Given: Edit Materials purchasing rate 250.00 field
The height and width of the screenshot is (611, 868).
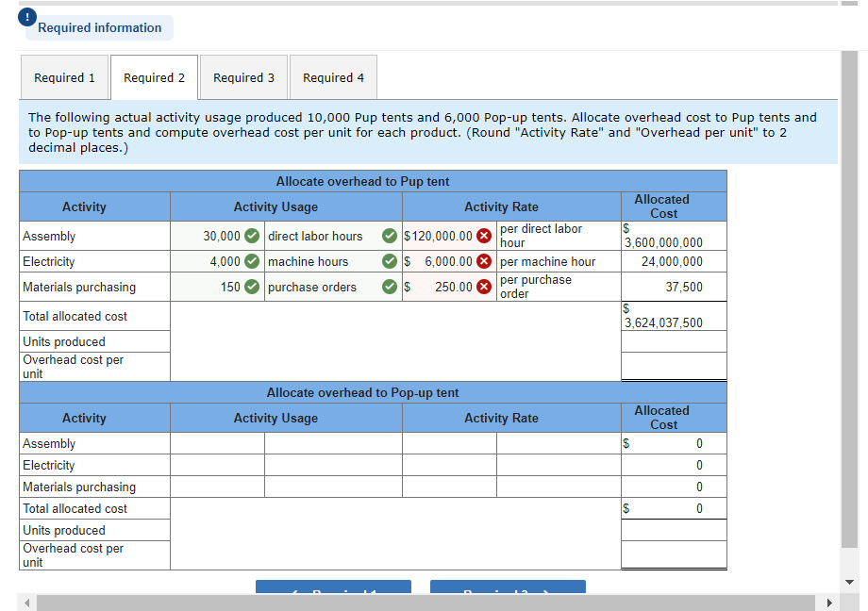Looking at the screenshot, I should 449,287.
